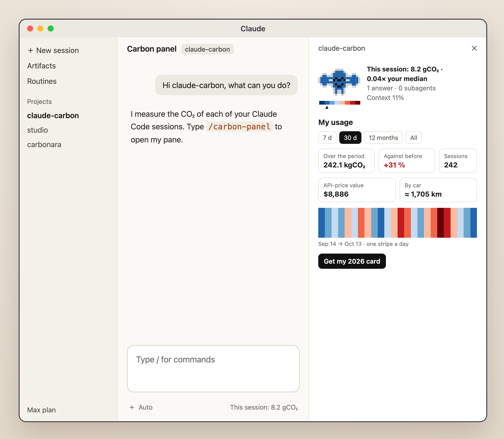Click the user message bubble 'Hi claude-carbon'
The width and height of the screenshot is (504, 439).
[226, 85]
